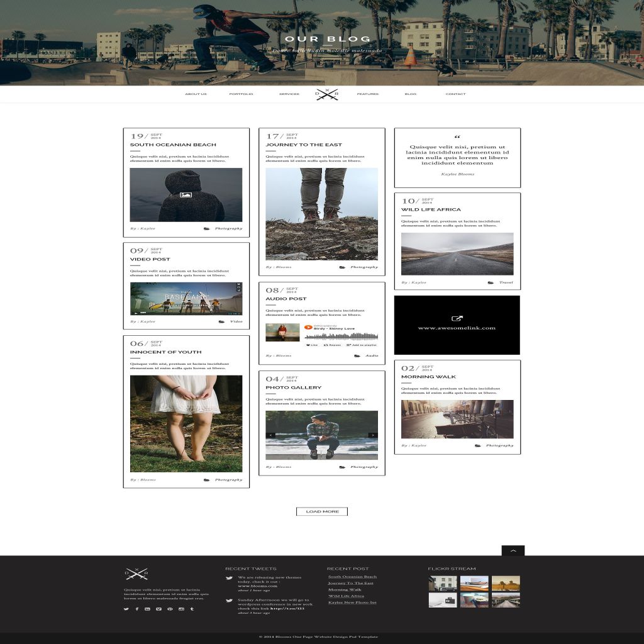644x644 pixels.
Task: Click the first Flickr Stream thumbnail
Action: (443, 583)
